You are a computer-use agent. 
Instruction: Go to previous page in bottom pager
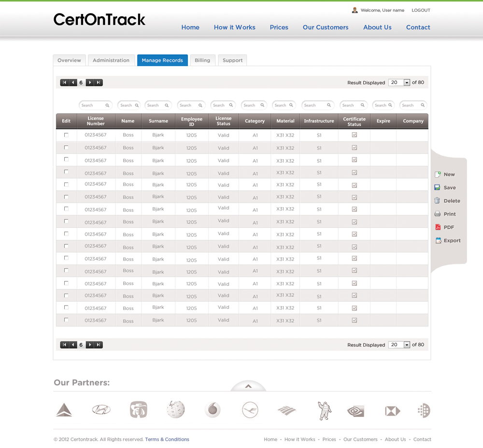pyautogui.click(x=73, y=345)
